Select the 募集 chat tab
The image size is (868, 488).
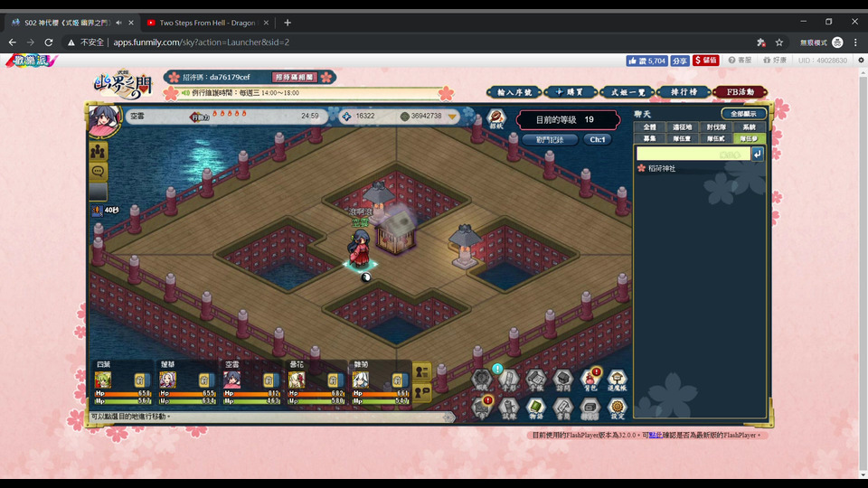pos(649,138)
